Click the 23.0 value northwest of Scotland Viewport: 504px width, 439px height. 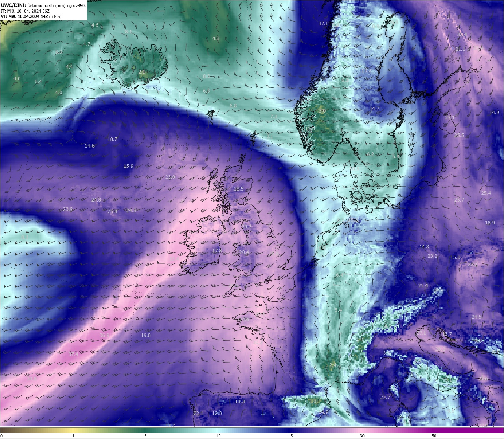170,177
